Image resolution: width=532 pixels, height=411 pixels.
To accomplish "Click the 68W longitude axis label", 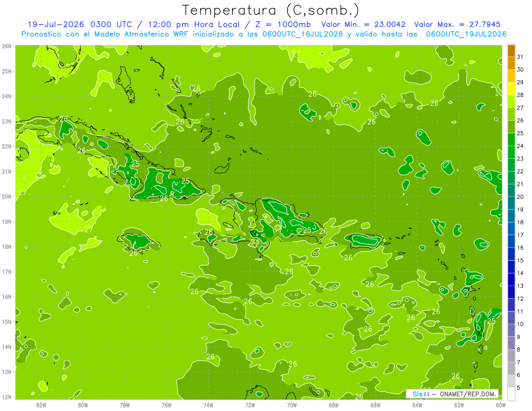I will 334,405.
